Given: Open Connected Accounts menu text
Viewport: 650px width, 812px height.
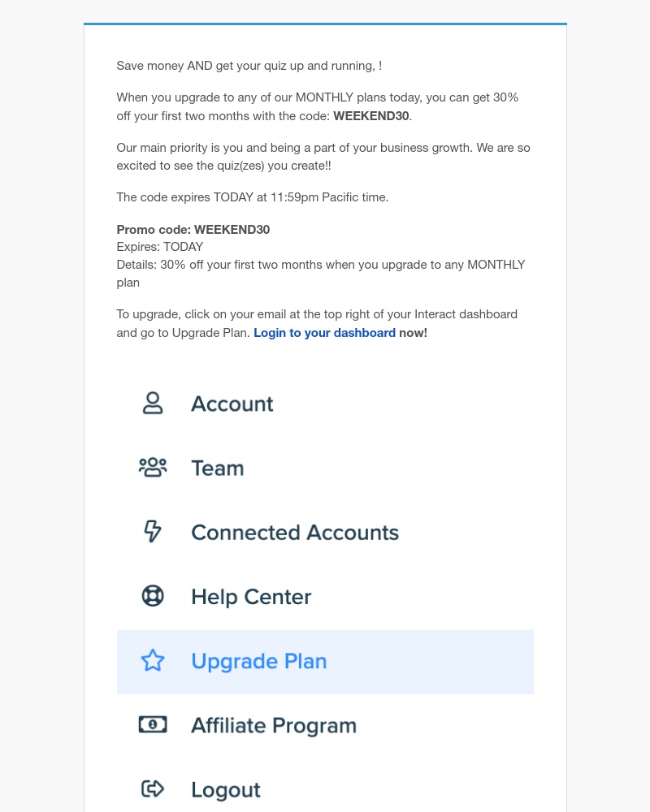Looking at the screenshot, I should (x=295, y=533).
